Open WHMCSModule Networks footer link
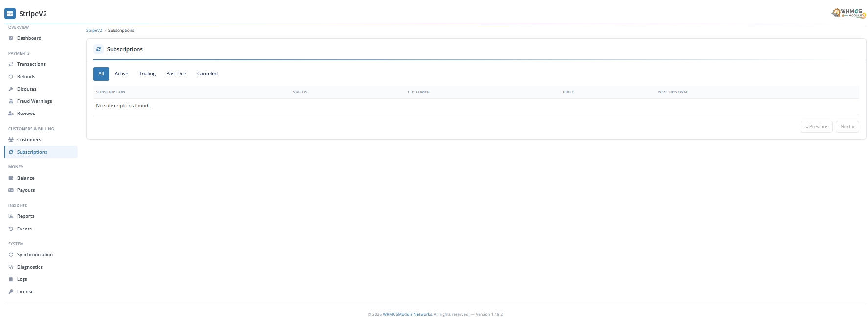This screenshot has width=868, height=320. click(x=408, y=314)
